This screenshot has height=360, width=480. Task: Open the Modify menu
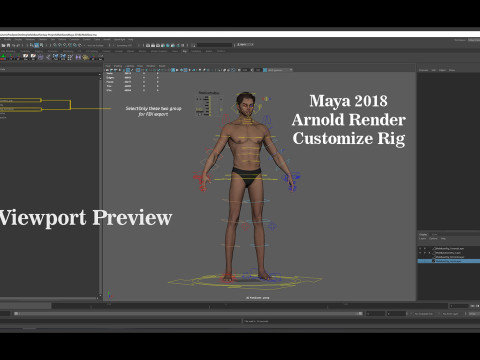coord(7,39)
